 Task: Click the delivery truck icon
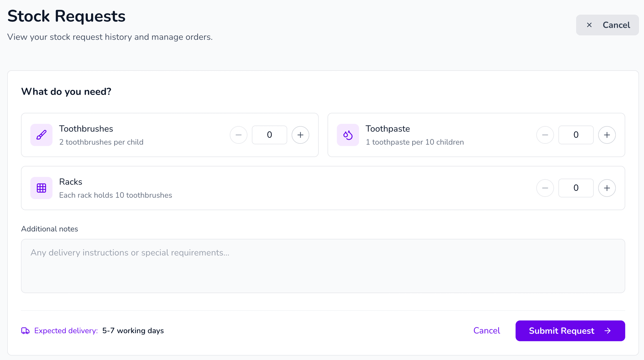click(x=25, y=331)
